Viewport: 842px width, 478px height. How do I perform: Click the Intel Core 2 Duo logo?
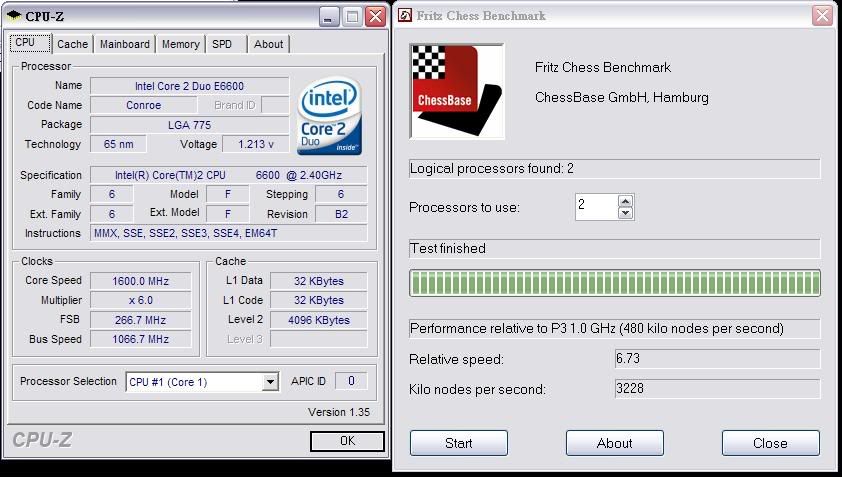(x=329, y=115)
